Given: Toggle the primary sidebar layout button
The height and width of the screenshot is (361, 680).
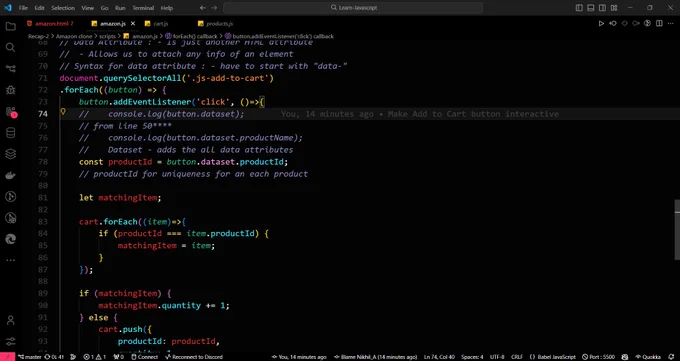Looking at the screenshot, I should click(x=579, y=8).
